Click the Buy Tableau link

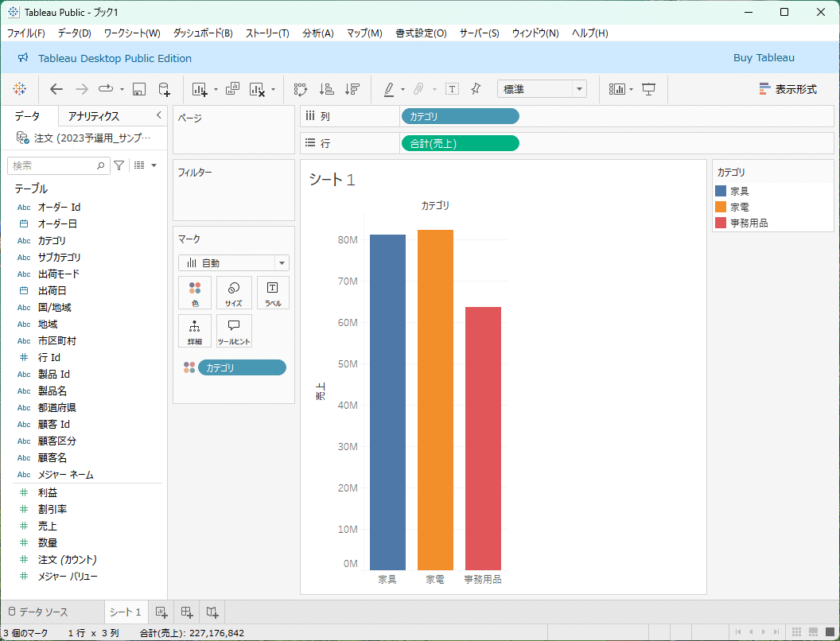click(x=763, y=58)
